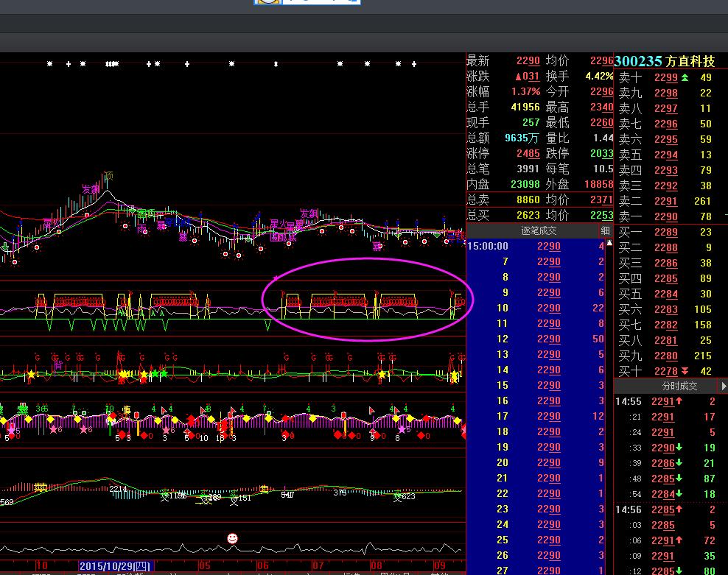Click the 买一 price 2289
Screen dimensions: 728x575
tap(666, 232)
